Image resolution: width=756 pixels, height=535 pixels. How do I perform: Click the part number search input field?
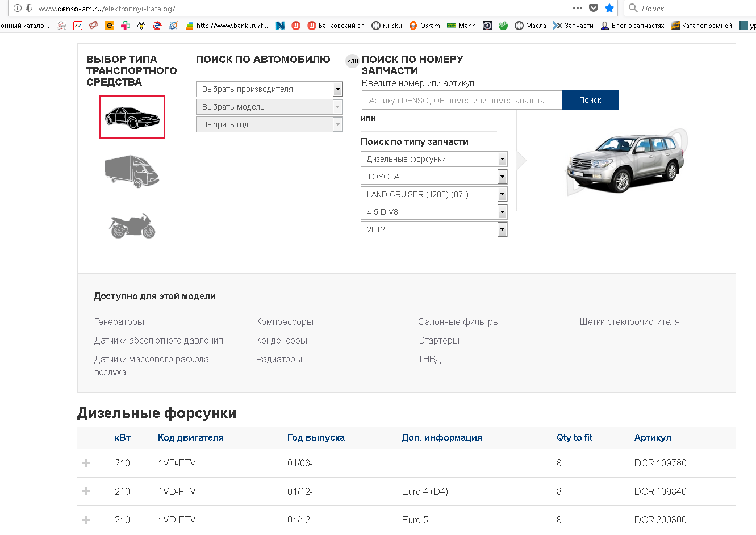click(x=462, y=100)
